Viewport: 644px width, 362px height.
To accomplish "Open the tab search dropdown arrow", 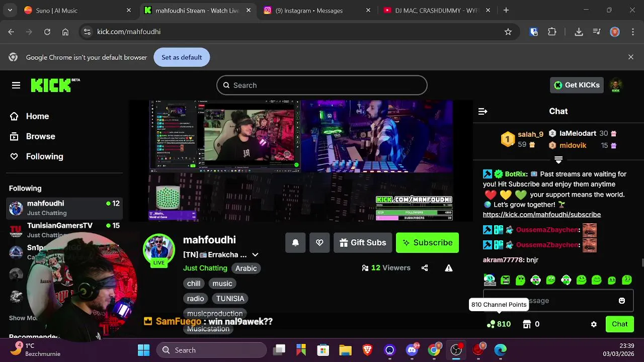I will coord(10,10).
